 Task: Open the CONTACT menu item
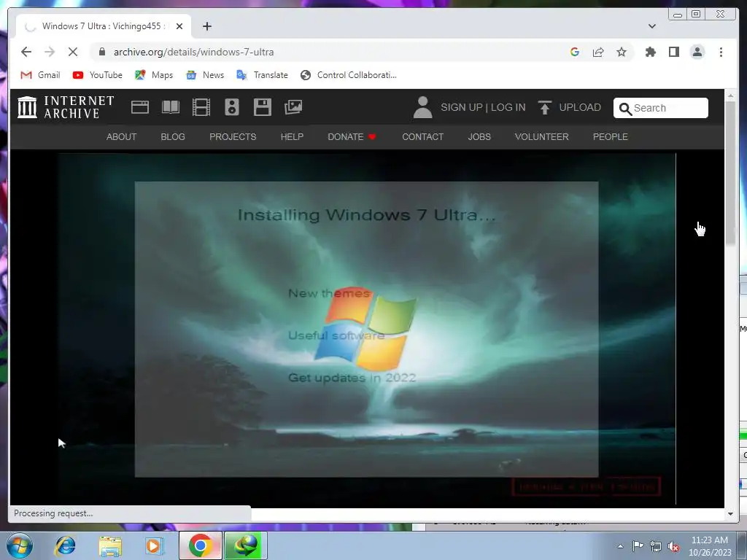(x=422, y=136)
